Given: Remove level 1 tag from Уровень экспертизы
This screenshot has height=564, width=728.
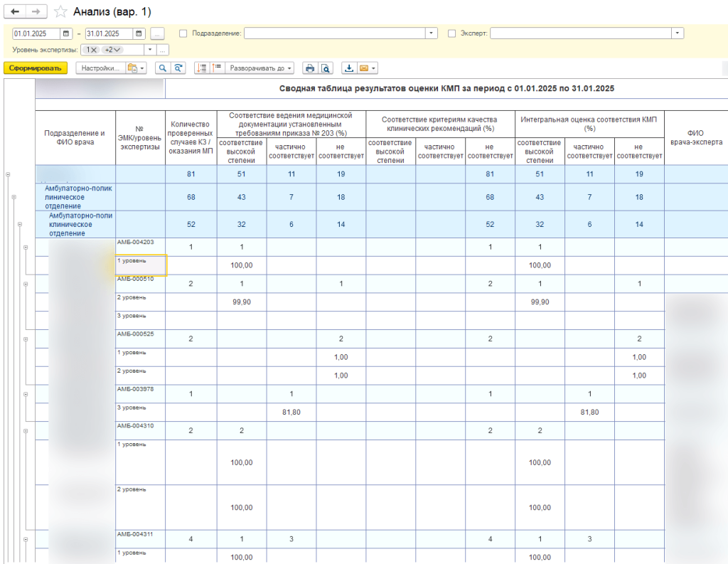Looking at the screenshot, I should click(95, 50).
